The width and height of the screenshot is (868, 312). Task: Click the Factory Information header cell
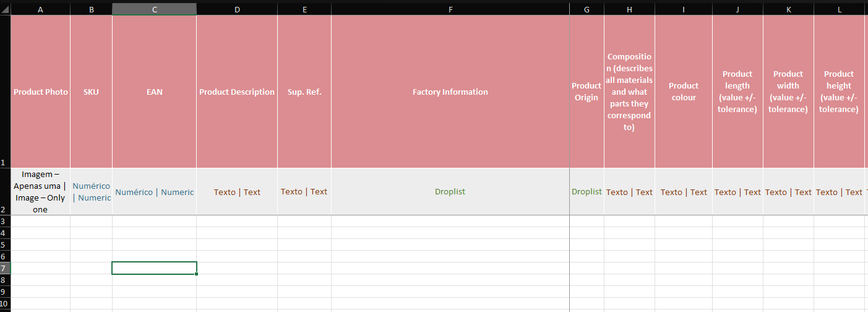point(450,92)
